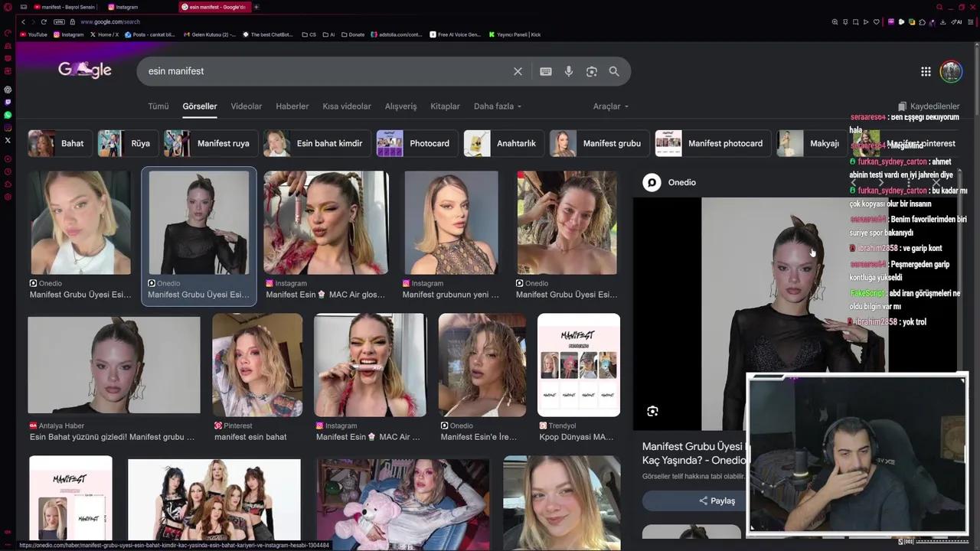Switch to the Videolar tab
980x551 pixels.
246,106
